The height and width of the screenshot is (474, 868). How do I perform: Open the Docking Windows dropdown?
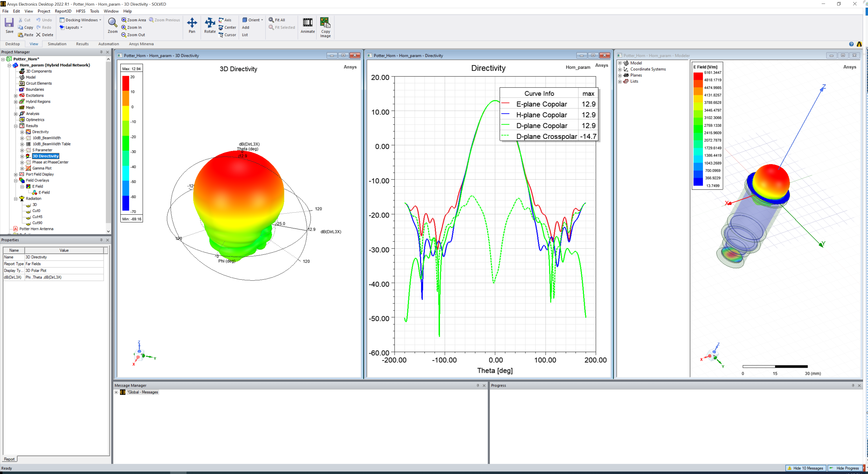pyautogui.click(x=80, y=20)
